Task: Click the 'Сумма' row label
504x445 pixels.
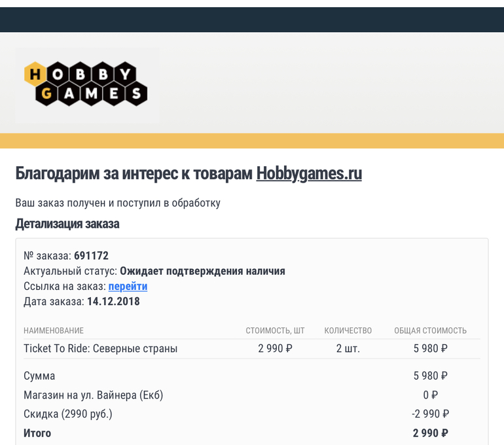Action: coord(39,376)
